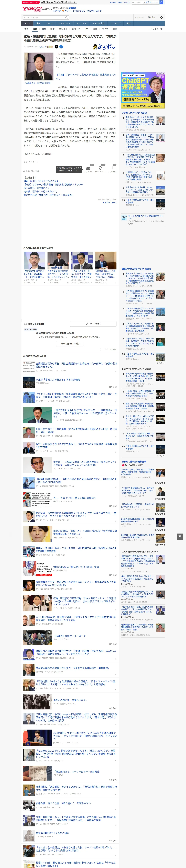Open the トップ navigation tab
The image size is (186, 868).
27,23
